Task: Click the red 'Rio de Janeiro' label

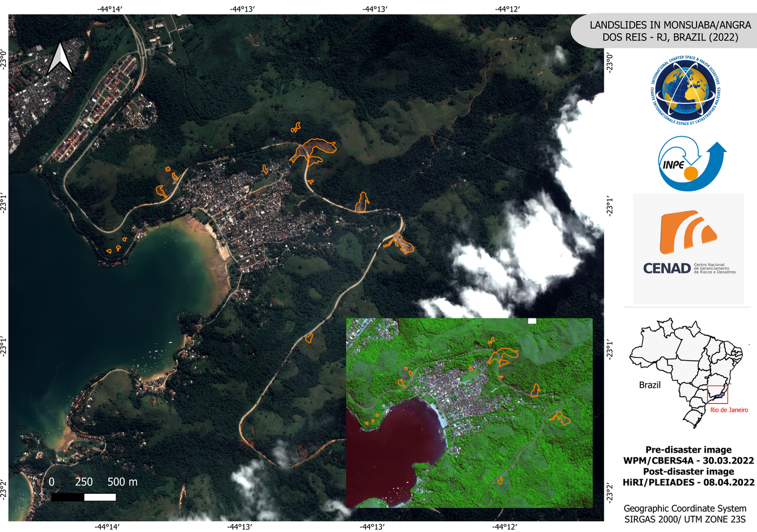Action: 729,410
